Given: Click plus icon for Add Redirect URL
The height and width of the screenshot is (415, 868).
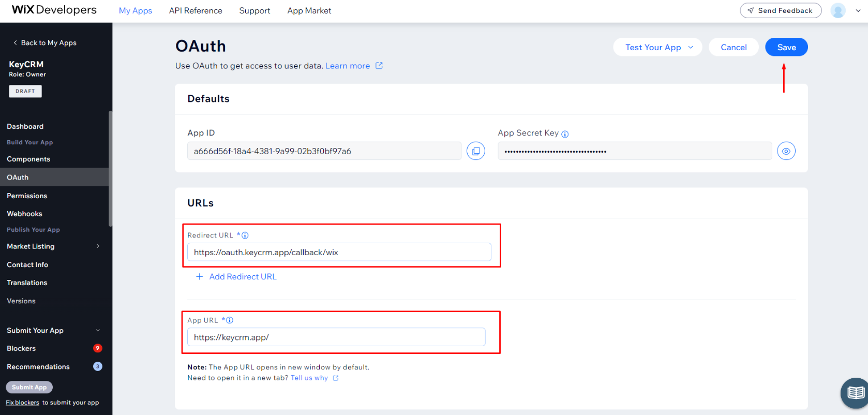Looking at the screenshot, I should tap(199, 277).
